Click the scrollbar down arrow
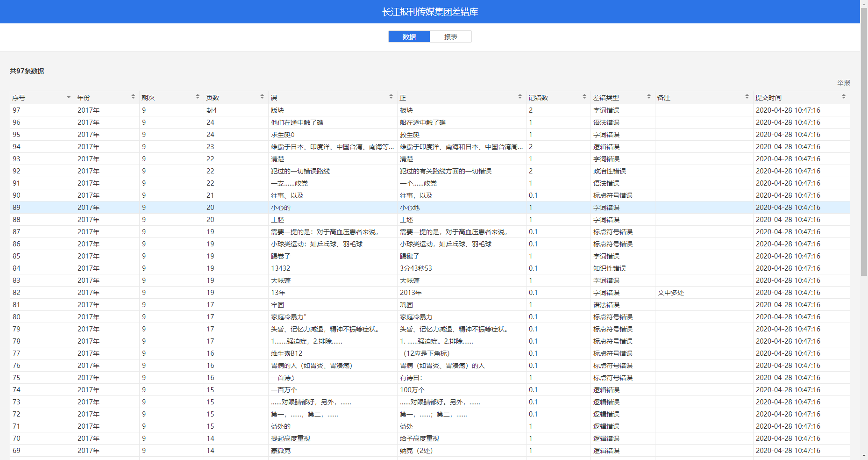 pos(864,456)
